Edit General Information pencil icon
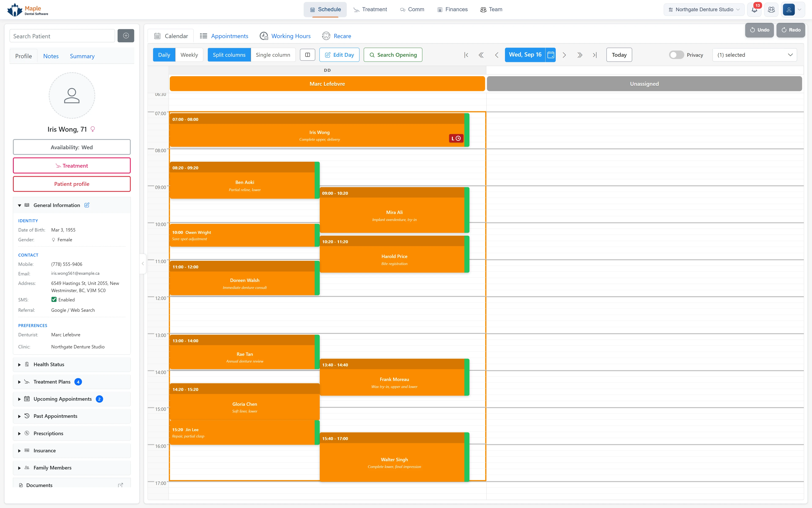This screenshot has height=508, width=812. point(87,205)
